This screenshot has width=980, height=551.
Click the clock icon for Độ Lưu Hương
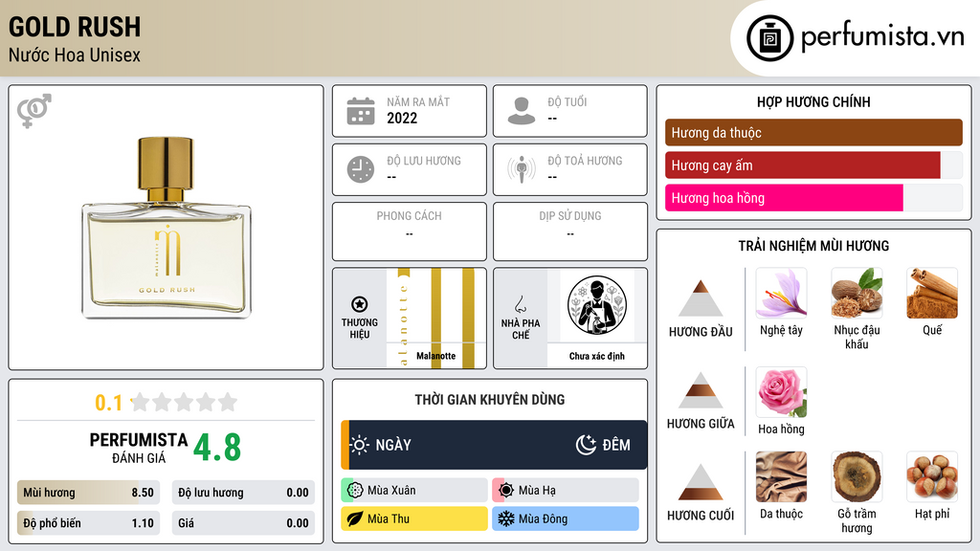pyautogui.click(x=361, y=169)
